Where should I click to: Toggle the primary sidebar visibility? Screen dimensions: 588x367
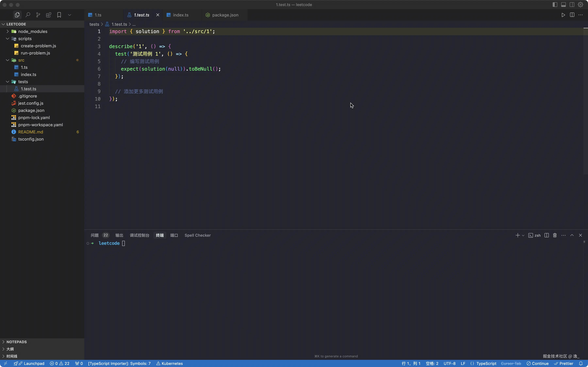(x=555, y=5)
